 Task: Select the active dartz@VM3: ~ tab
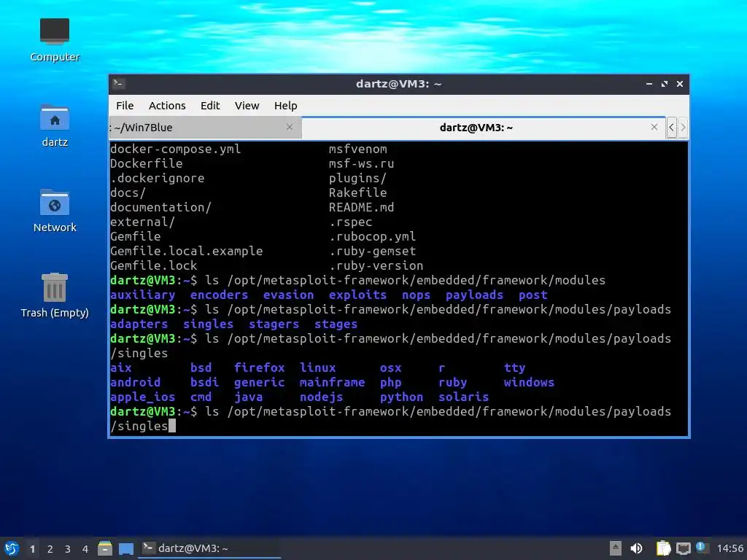(x=483, y=127)
